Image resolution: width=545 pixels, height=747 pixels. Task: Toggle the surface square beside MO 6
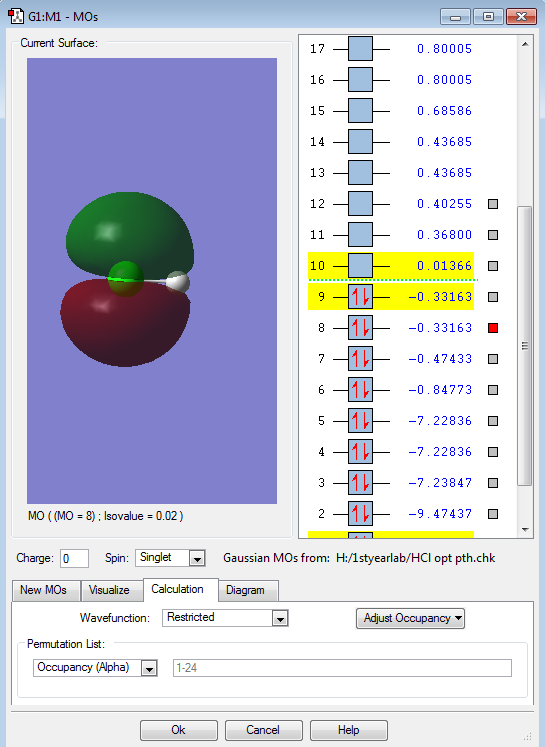coord(493,390)
